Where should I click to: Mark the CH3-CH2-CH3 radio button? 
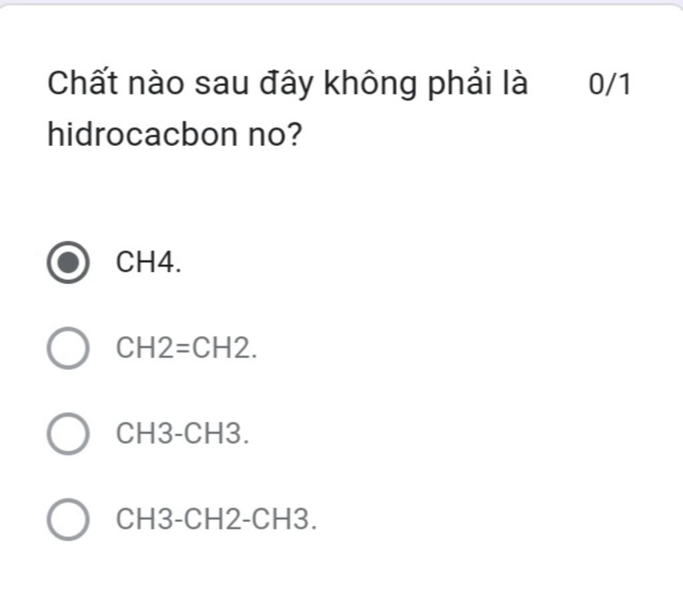click(x=68, y=519)
